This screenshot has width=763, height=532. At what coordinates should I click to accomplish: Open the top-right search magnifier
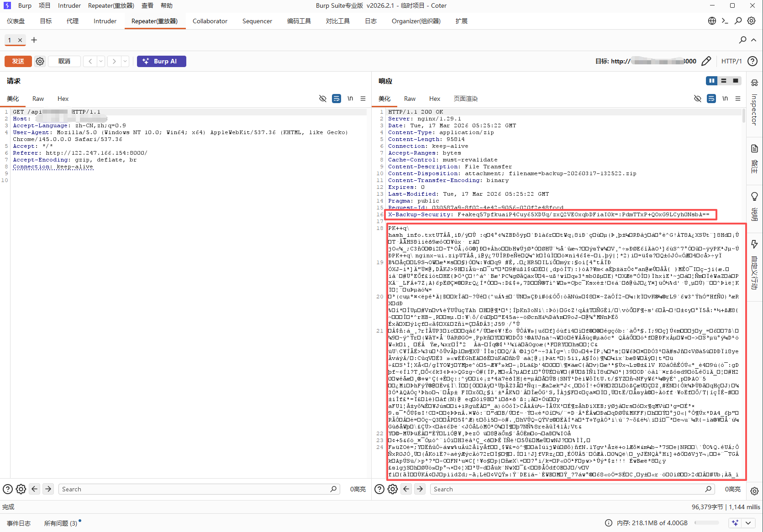(738, 21)
